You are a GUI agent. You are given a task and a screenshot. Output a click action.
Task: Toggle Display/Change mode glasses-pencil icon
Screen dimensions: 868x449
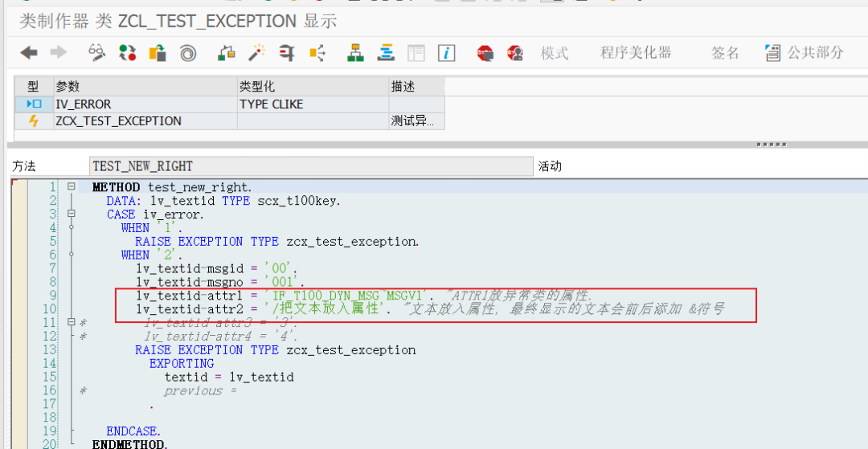[x=97, y=53]
